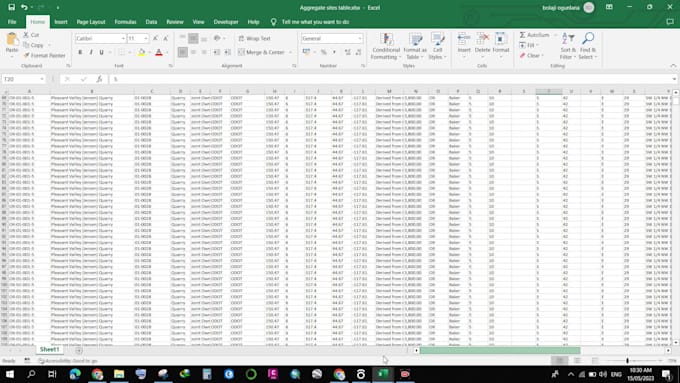Open Windows Start menu
Viewport: 680px width, 383px height.
pos(9,374)
